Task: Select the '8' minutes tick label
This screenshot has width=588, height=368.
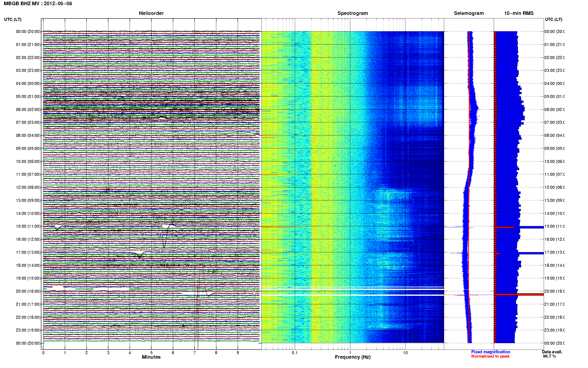Action: (x=216, y=353)
